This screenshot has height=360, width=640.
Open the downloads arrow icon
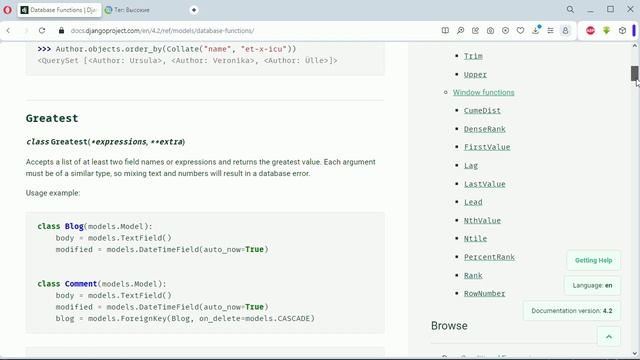(536, 31)
